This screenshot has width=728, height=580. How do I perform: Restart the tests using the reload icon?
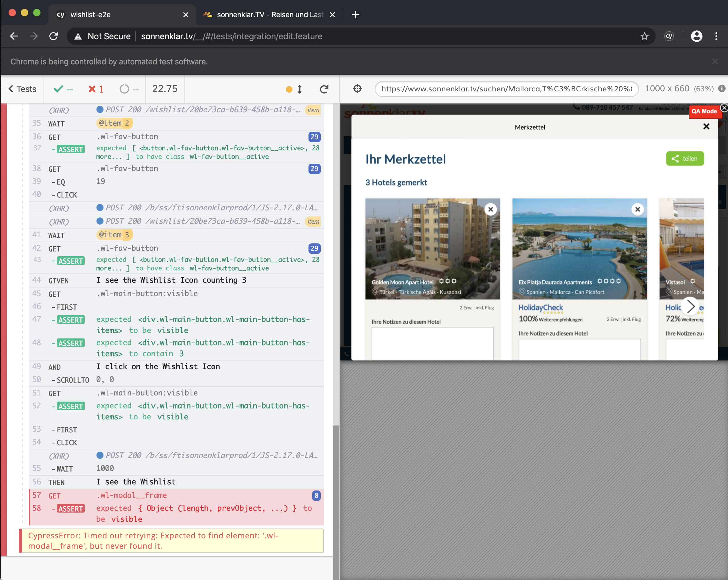324,89
